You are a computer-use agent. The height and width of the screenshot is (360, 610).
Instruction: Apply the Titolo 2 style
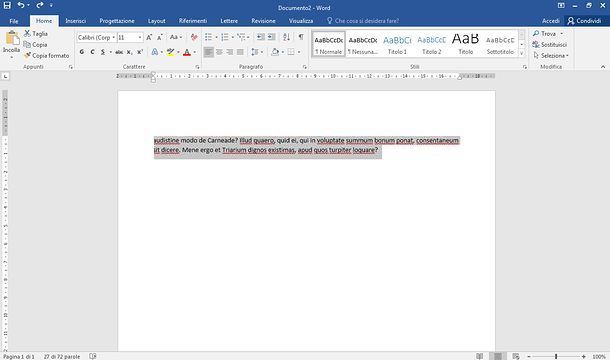[x=431, y=44]
